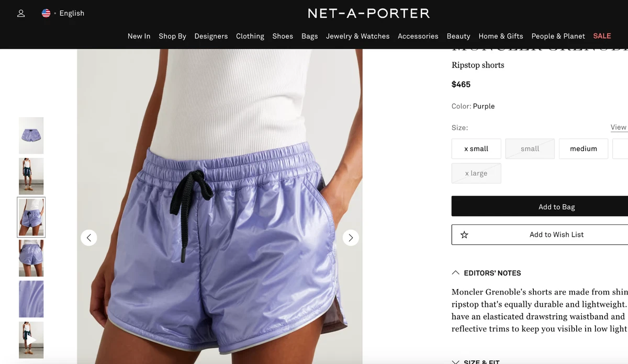Show previous product image arrow
The image size is (628, 364).
89,238
